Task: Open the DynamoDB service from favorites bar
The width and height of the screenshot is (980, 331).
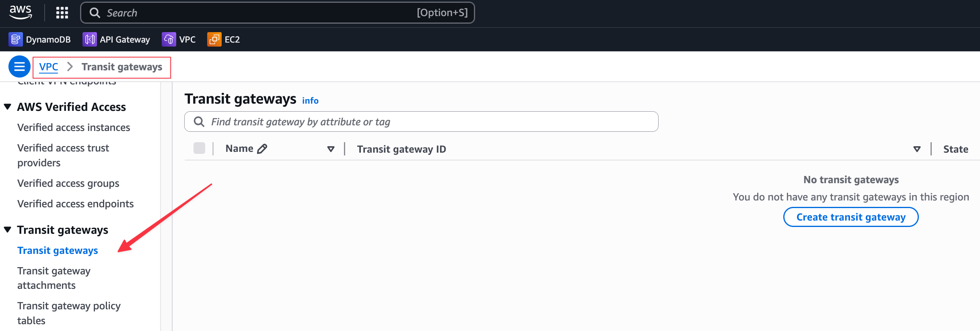Action: [39, 39]
